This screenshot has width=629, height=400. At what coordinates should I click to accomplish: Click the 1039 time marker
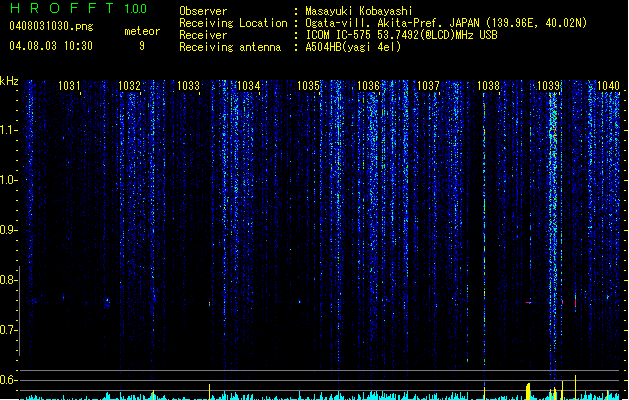pyautogui.click(x=548, y=86)
